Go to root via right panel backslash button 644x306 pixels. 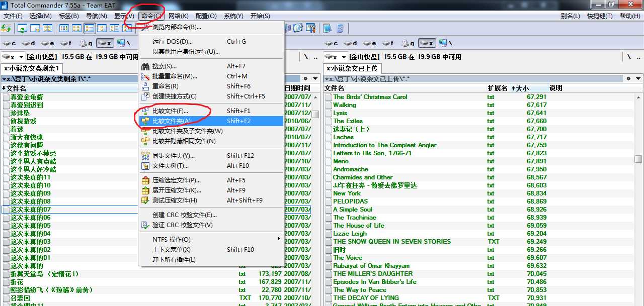tap(628, 57)
